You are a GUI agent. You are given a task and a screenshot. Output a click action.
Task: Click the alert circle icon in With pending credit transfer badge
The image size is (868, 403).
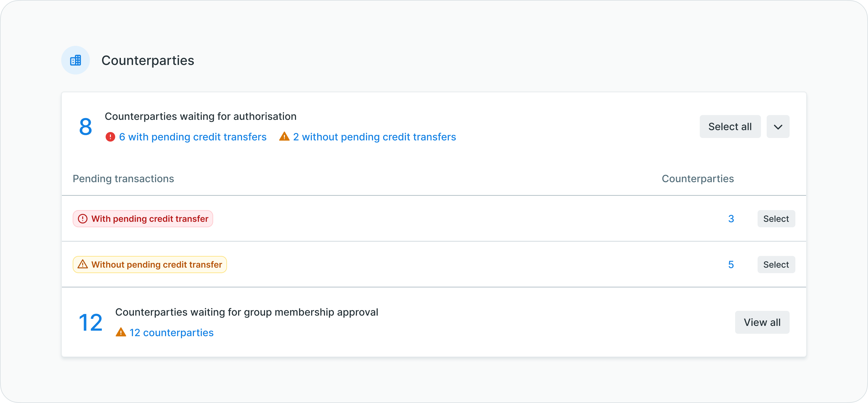click(82, 219)
